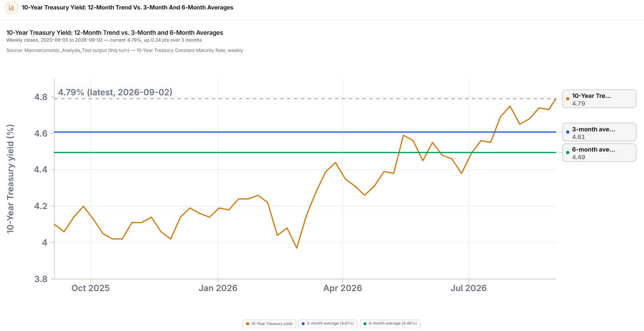Click the 4.2 y-axis tick label

click(x=42, y=206)
